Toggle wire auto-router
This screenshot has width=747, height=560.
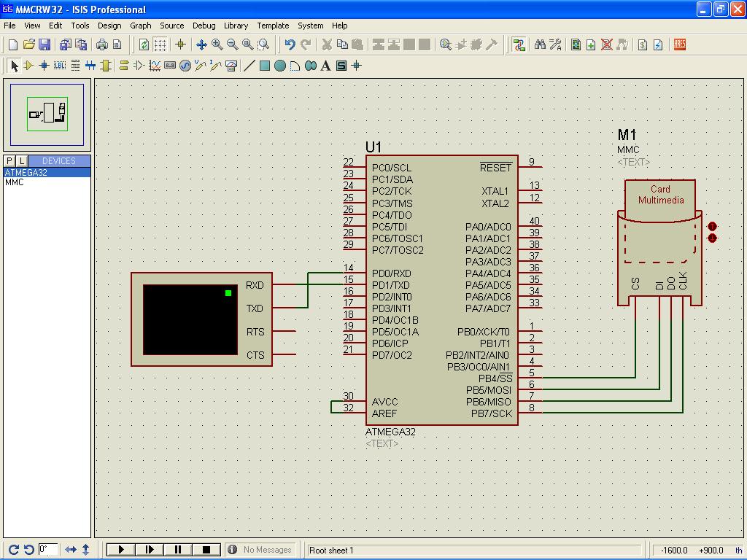(519, 44)
